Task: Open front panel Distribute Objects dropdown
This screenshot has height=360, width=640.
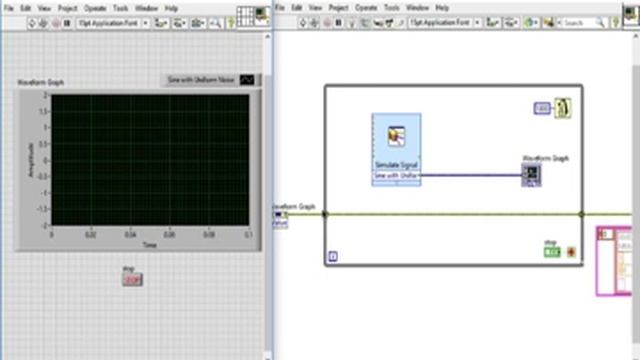Action: coord(179,23)
